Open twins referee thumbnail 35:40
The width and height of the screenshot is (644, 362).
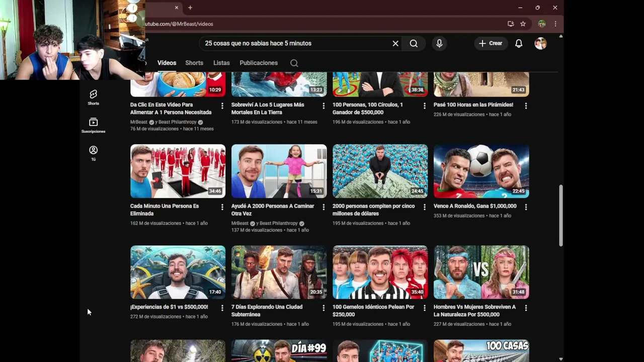(380, 273)
